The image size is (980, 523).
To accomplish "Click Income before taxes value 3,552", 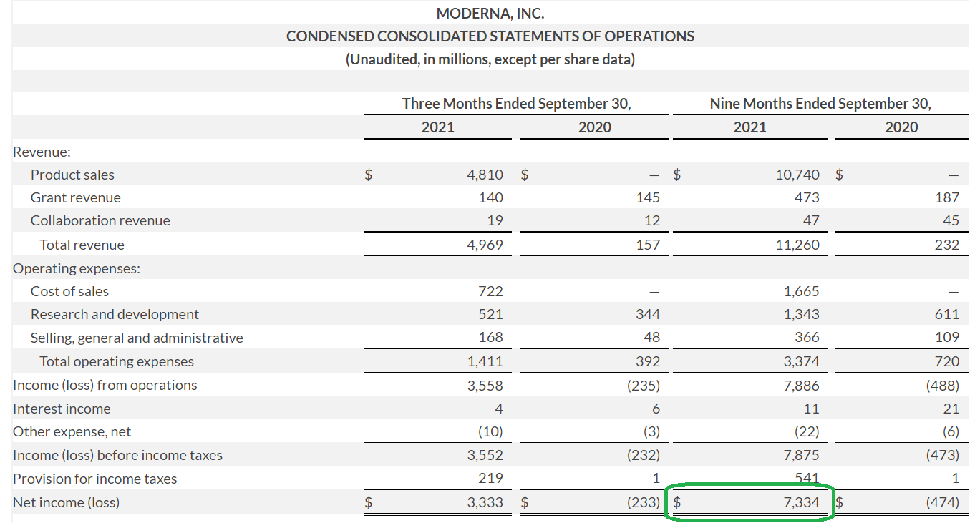I will point(485,455).
